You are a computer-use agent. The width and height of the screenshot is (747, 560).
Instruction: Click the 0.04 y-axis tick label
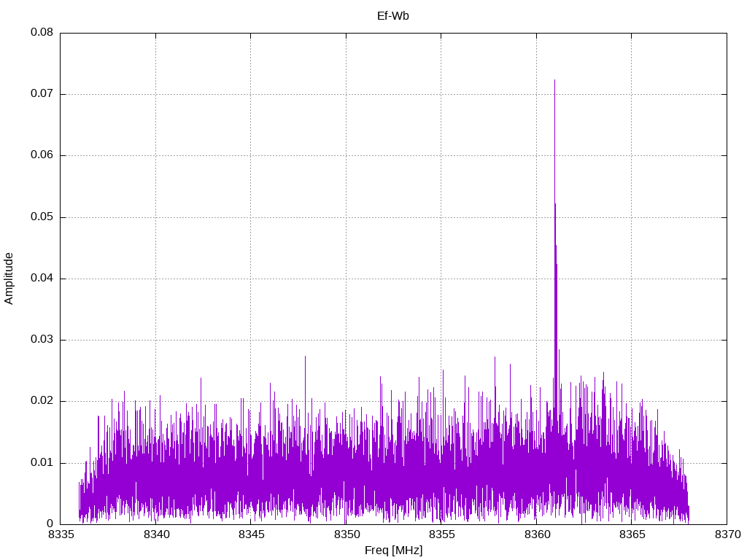point(42,279)
